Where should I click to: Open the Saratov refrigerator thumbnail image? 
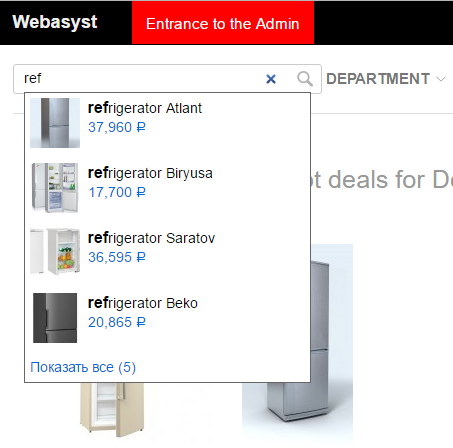click(55, 252)
